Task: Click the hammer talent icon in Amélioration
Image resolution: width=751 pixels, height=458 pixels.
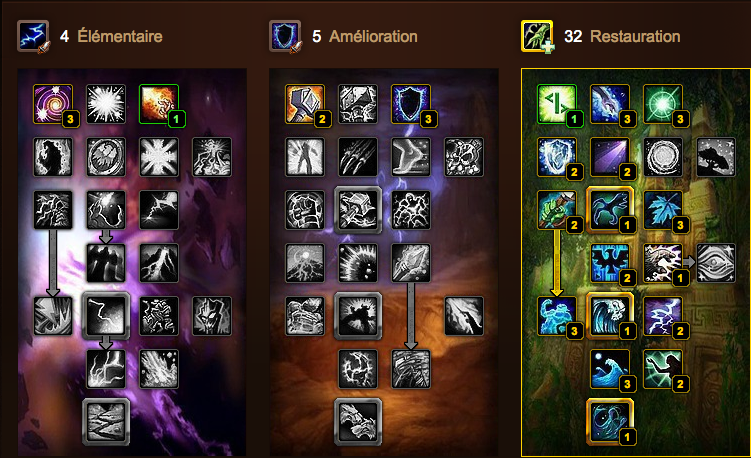Action: (305, 104)
